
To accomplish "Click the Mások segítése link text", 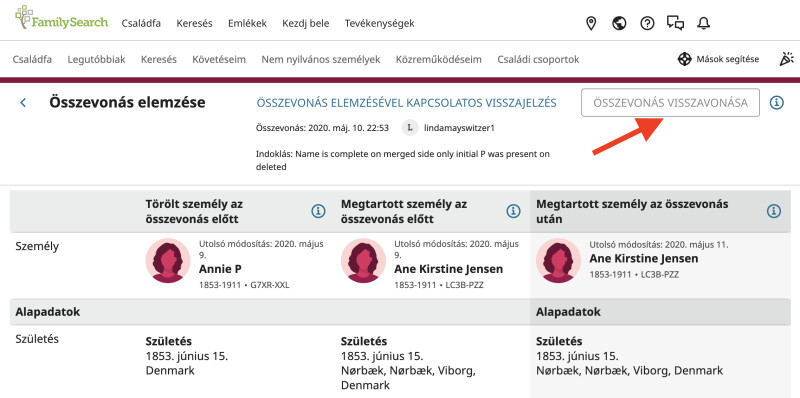I will (728, 59).
